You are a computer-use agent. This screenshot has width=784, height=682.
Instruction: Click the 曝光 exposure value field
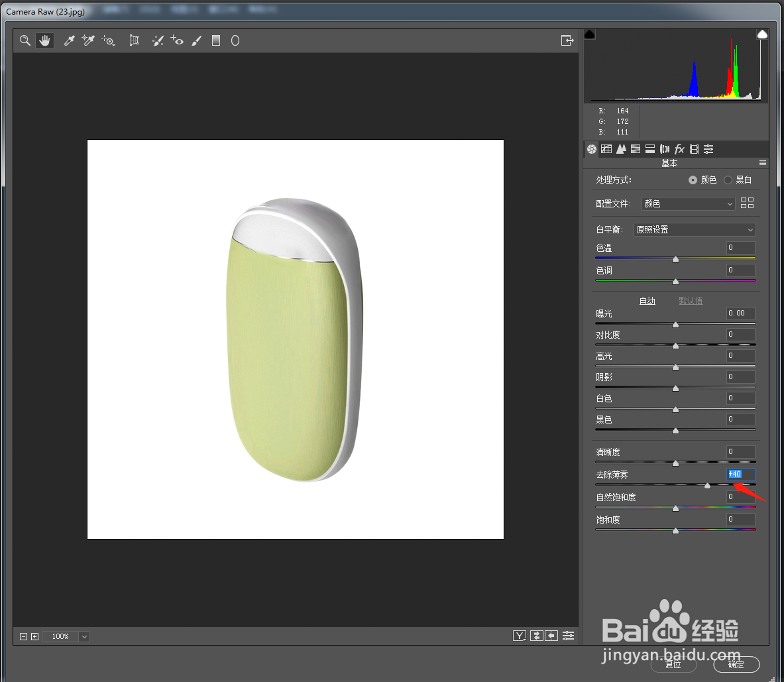coord(740,313)
